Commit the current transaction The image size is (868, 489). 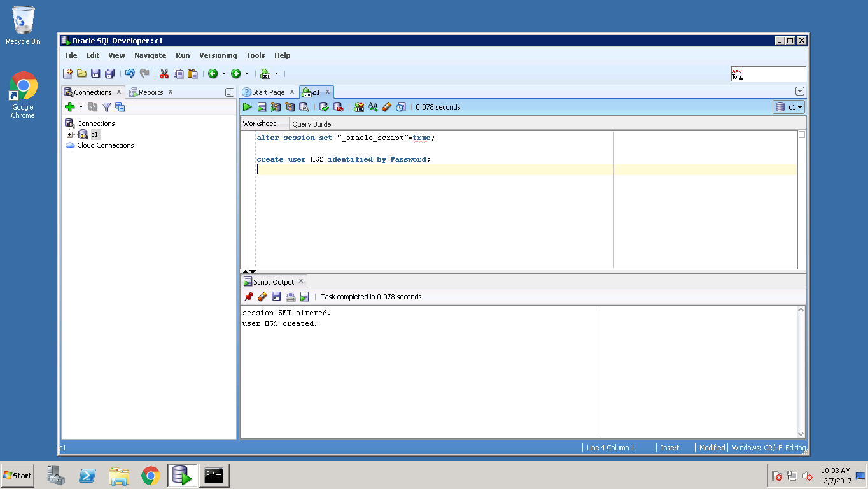324,106
